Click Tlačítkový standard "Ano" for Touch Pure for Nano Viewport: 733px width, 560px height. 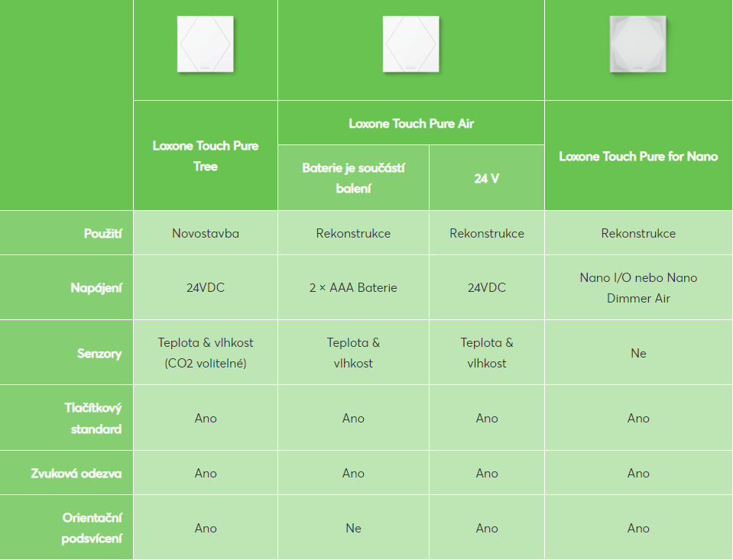point(638,418)
